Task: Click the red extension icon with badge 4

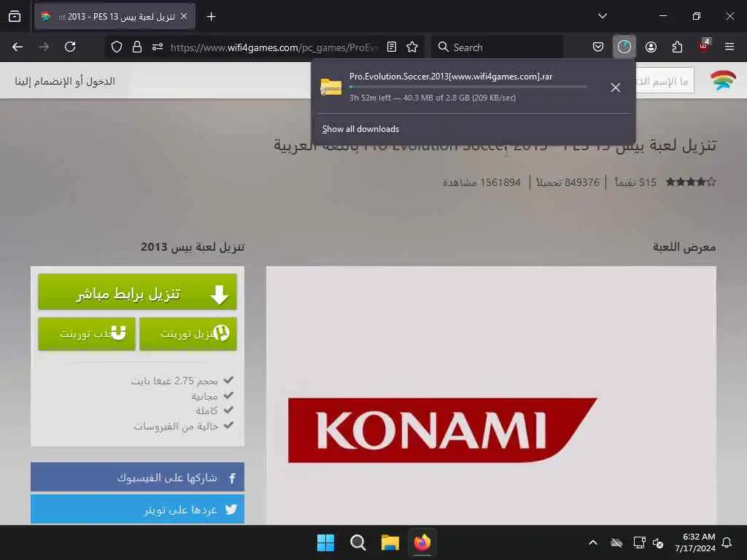Action: click(x=704, y=46)
